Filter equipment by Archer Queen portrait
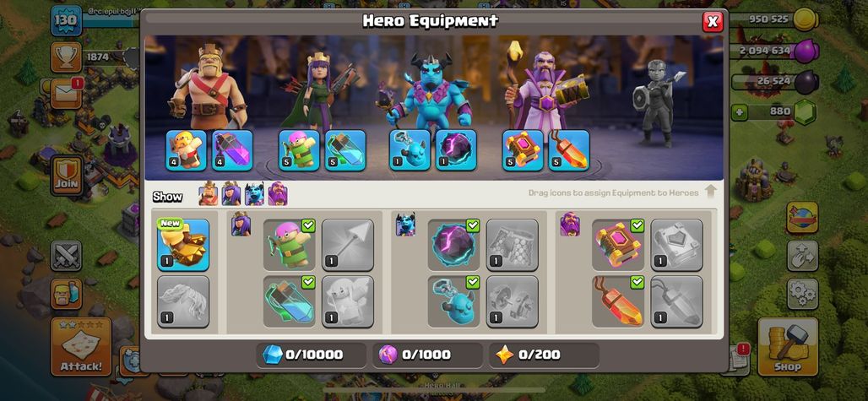 pyautogui.click(x=231, y=193)
